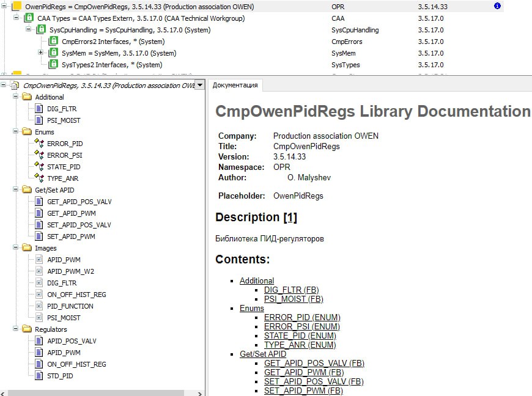
Task: Click the green lock icon next to CAA Types
Action: pyautogui.click(x=29, y=18)
